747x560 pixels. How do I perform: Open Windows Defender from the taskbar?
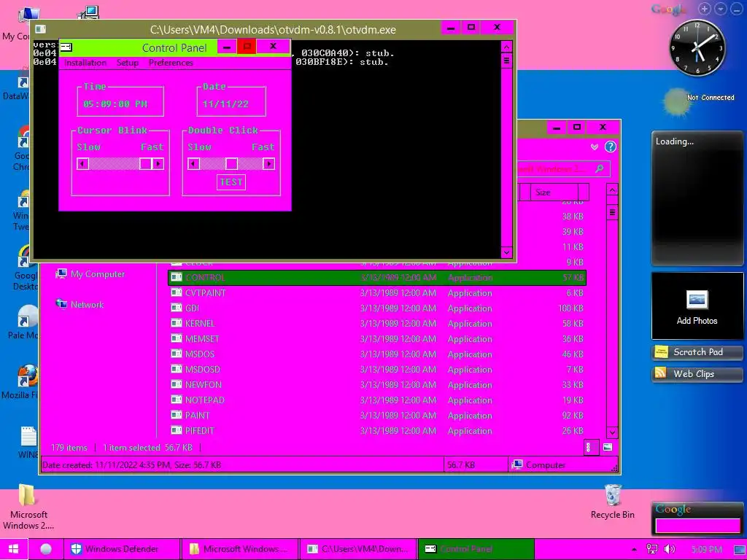coord(122,549)
